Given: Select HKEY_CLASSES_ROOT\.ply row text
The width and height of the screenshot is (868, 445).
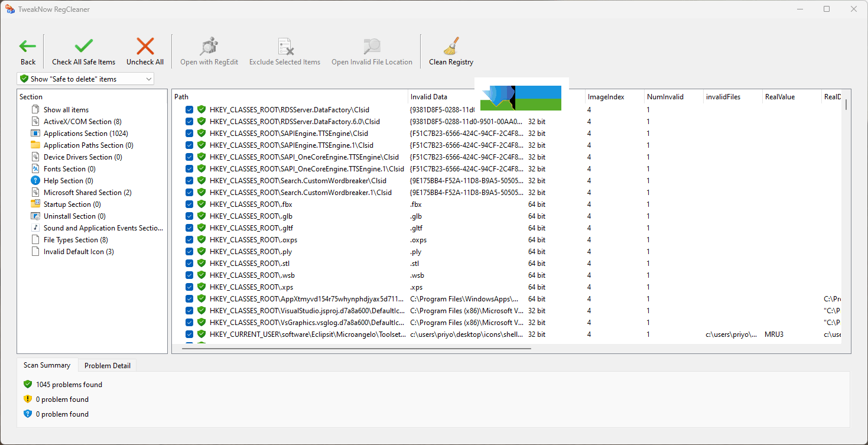Looking at the screenshot, I should coord(249,251).
